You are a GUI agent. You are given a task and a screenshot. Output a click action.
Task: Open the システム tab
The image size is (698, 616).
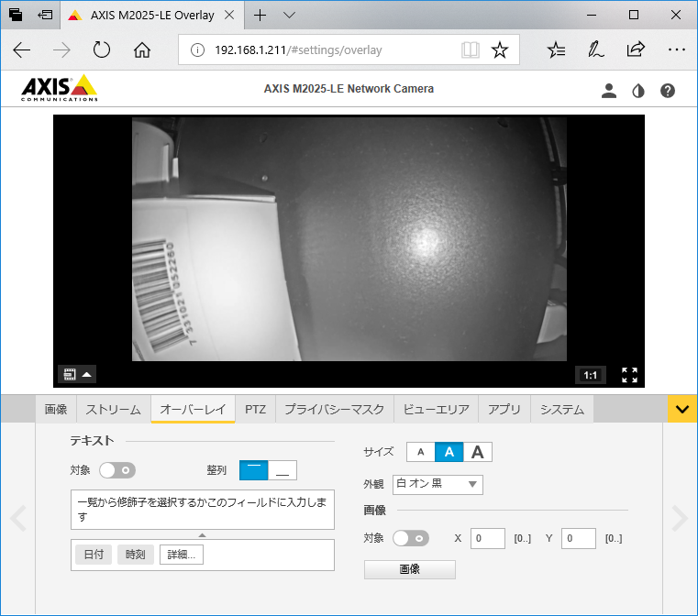pos(561,409)
